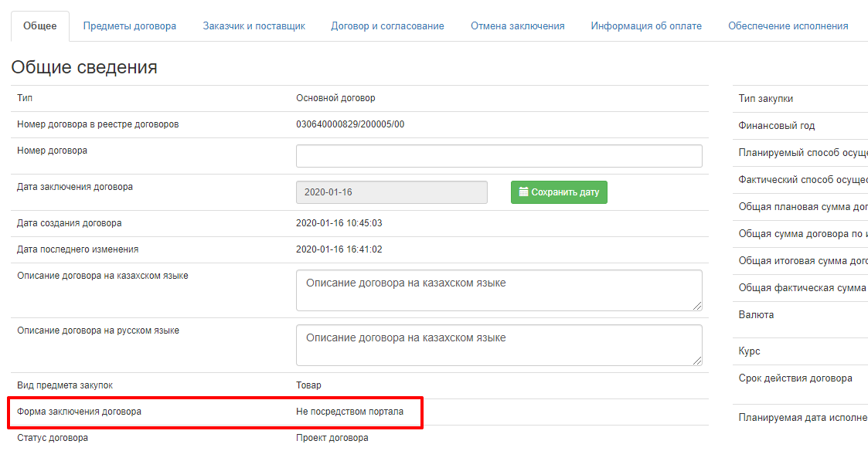Open the Заказчик и поставщик tab
868x451 pixels.
click(254, 26)
